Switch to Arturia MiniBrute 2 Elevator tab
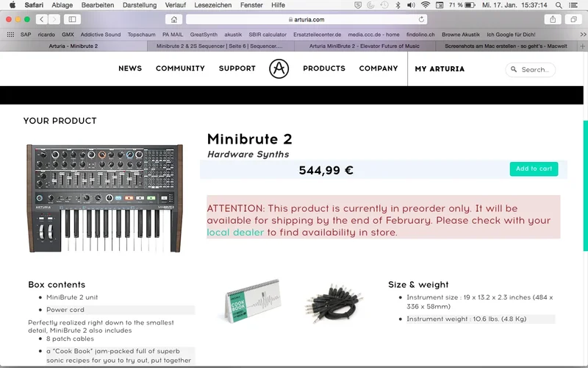The height and width of the screenshot is (368, 588). 365,46
